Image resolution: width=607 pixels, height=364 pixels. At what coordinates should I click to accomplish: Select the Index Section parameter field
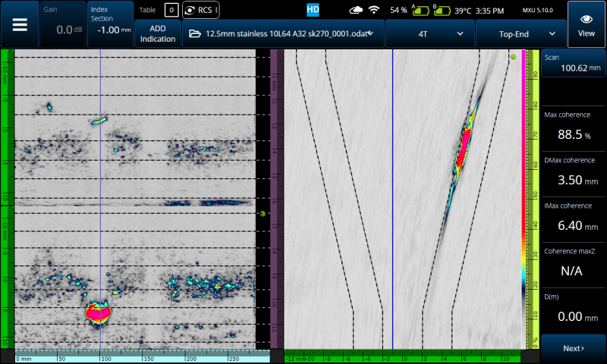click(x=110, y=24)
